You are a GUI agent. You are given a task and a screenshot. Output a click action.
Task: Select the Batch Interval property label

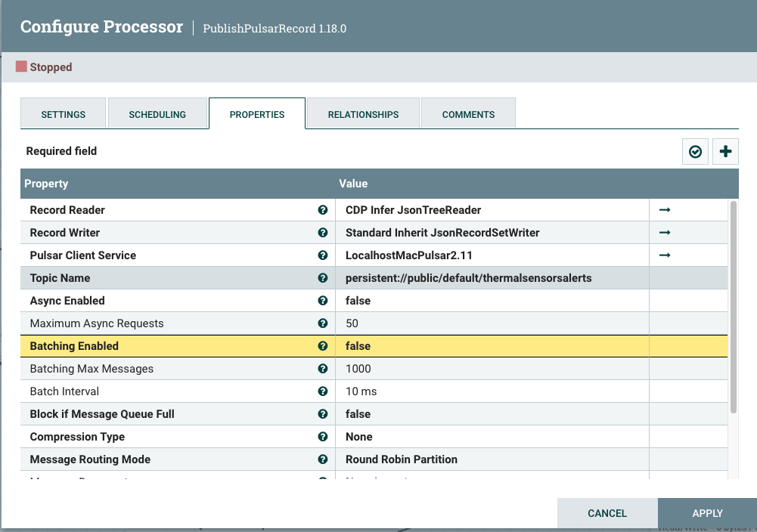coord(64,391)
